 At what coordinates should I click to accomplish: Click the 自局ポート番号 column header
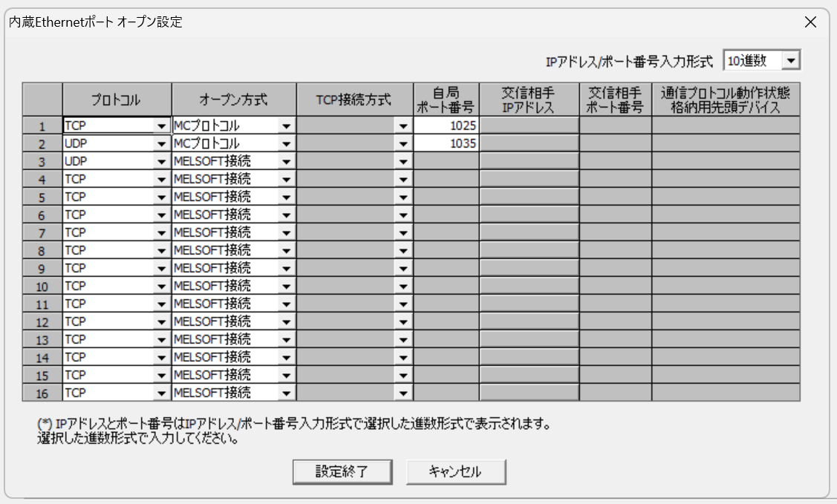coord(446,99)
